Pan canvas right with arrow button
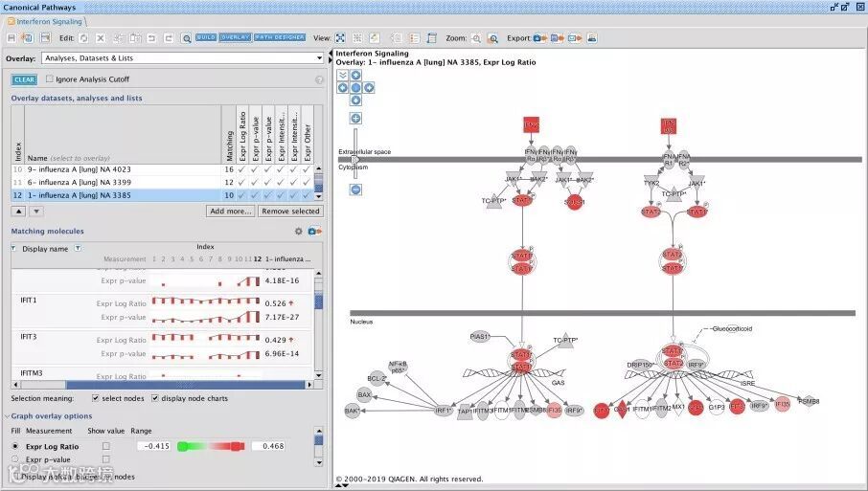868x491 pixels. pos(369,88)
